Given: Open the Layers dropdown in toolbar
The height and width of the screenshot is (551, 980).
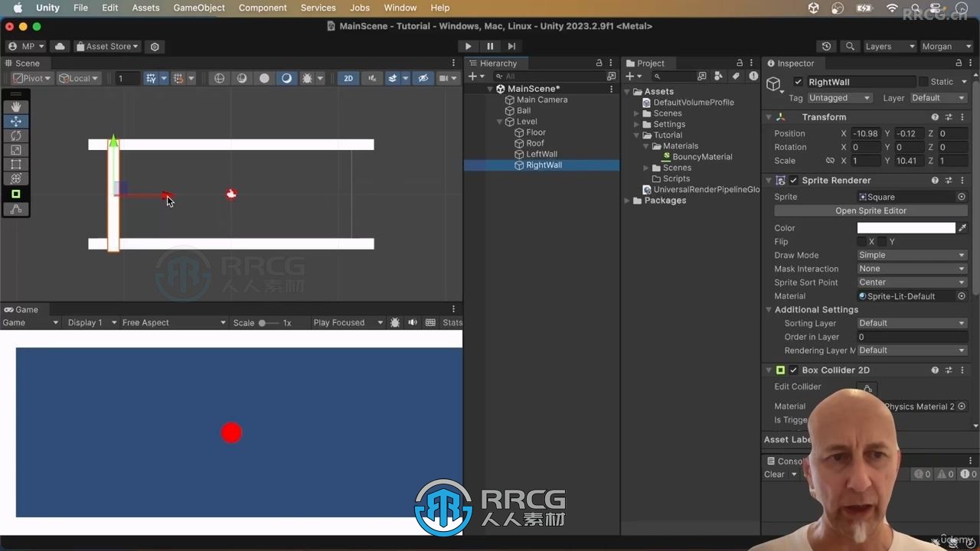Looking at the screenshot, I should click(889, 47).
